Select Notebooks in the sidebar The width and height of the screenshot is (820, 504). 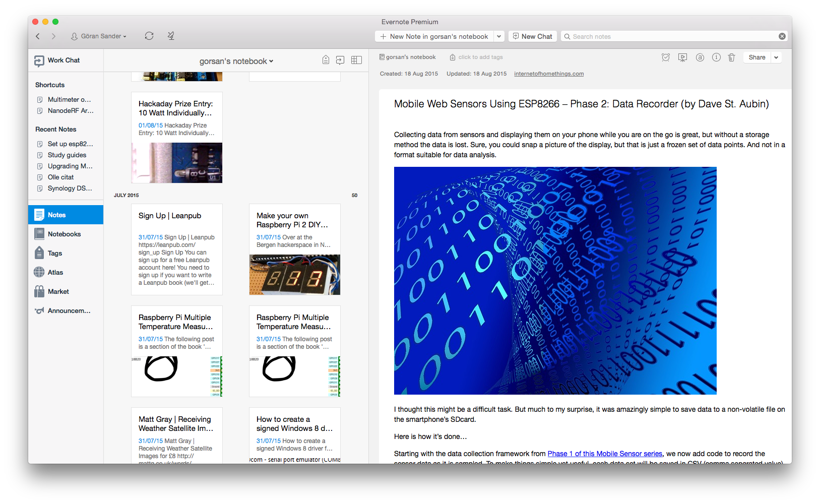(66, 234)
